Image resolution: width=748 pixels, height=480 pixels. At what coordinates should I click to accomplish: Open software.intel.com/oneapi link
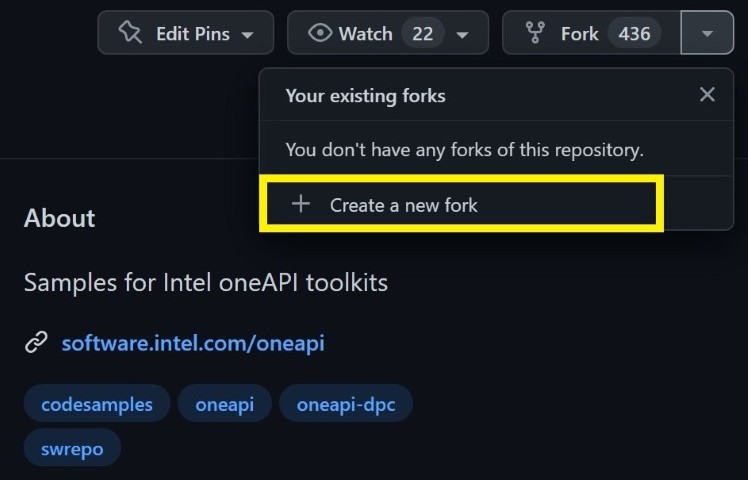tap(193, 343)
